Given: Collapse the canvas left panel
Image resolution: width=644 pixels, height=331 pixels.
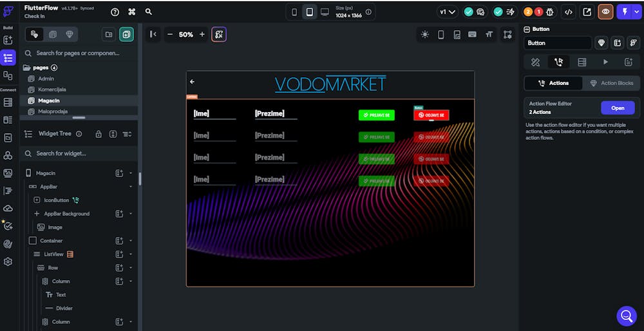Looking at the screenshot, I should [153, 35].
